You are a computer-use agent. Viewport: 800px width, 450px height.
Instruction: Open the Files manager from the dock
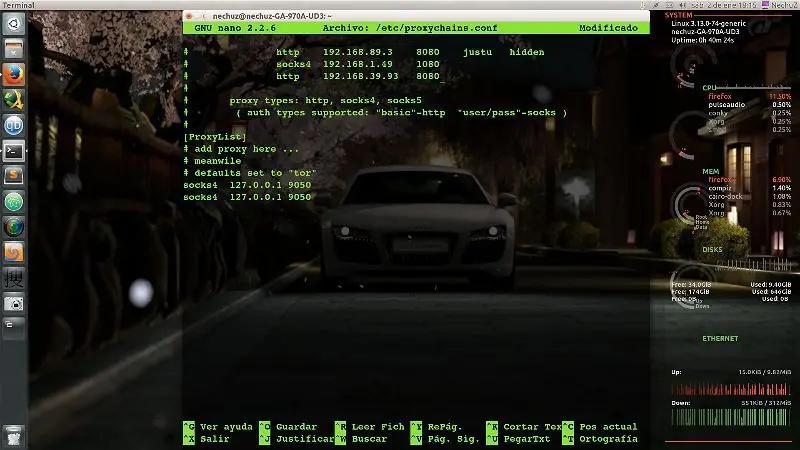[14, 49]
